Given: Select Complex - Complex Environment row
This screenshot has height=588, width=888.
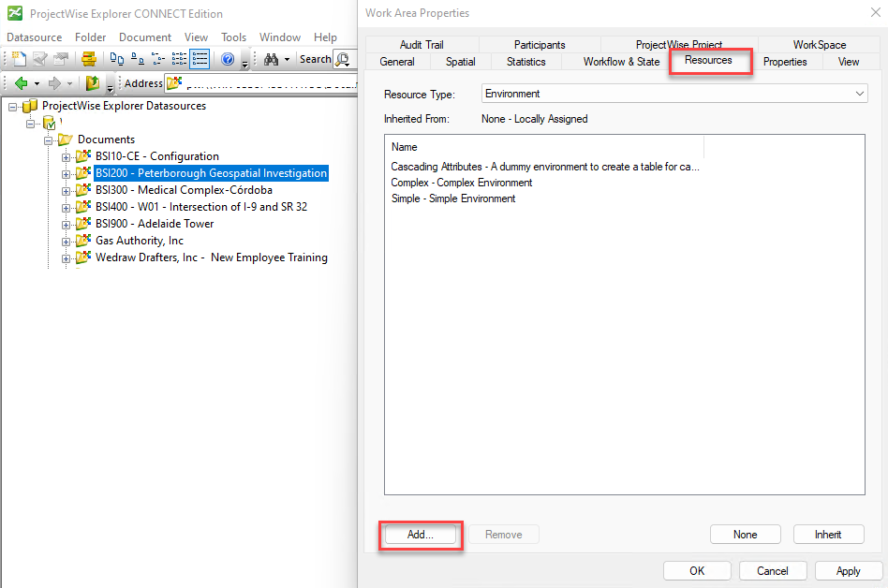Looking at the screenshot, I should (x=462, y=183).
